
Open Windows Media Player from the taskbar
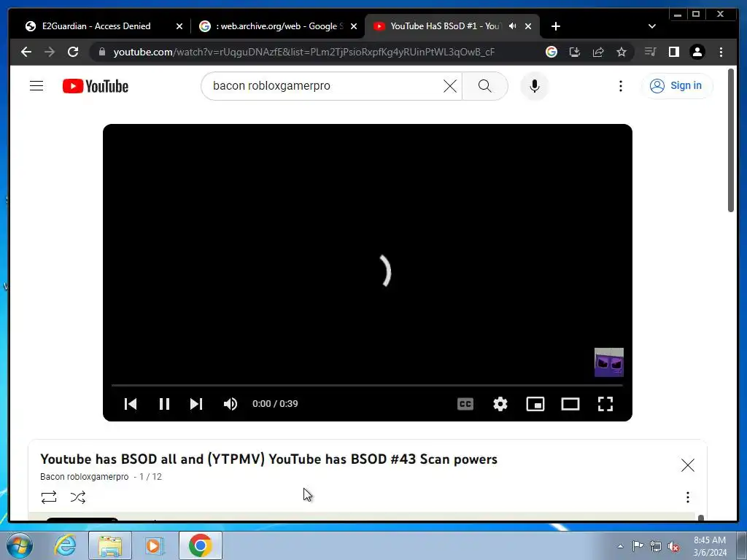pyautogui.click(x=154, y=545)
